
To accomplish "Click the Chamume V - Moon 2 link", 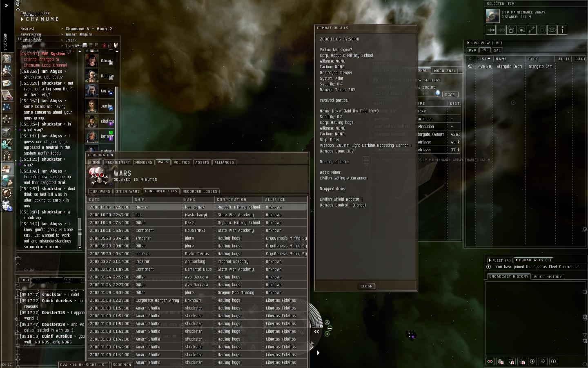I will (89, 29).
